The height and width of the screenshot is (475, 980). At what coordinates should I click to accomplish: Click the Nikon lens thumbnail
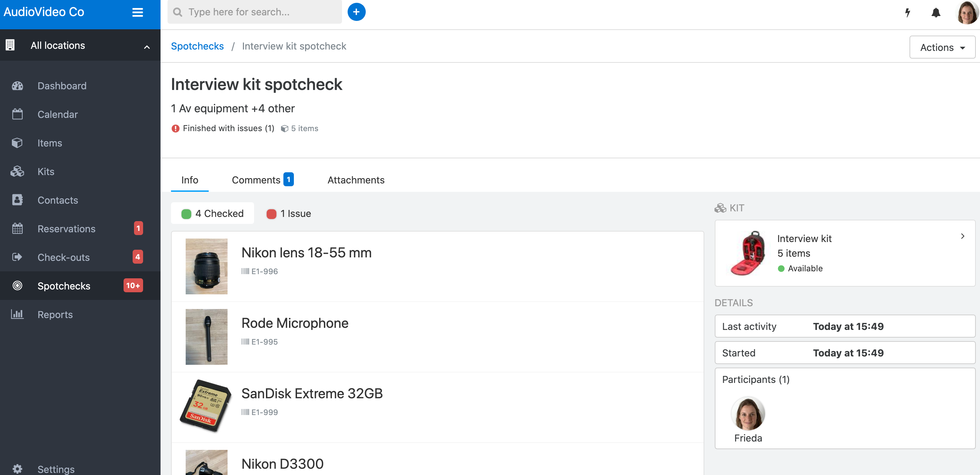coord(207,266)
